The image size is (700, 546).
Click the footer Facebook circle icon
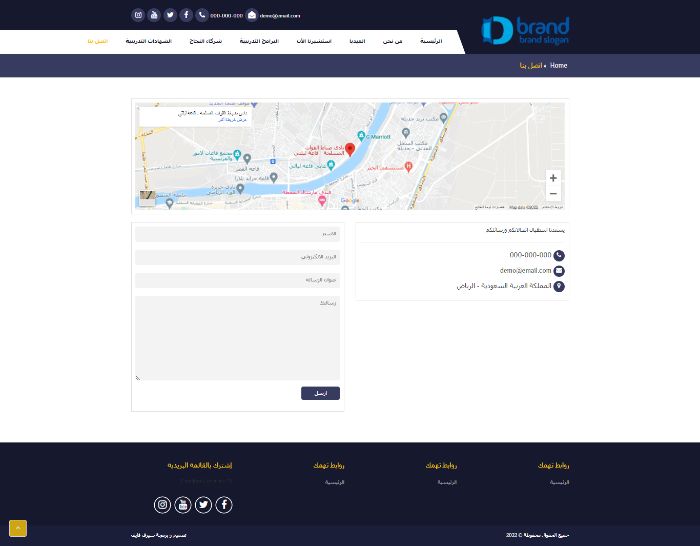224,504
